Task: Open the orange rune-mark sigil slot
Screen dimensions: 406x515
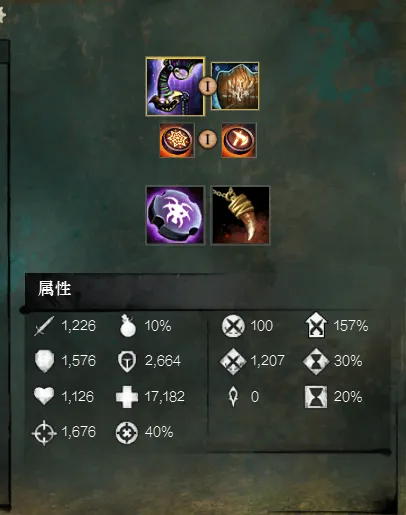Action: pos(239,140)
